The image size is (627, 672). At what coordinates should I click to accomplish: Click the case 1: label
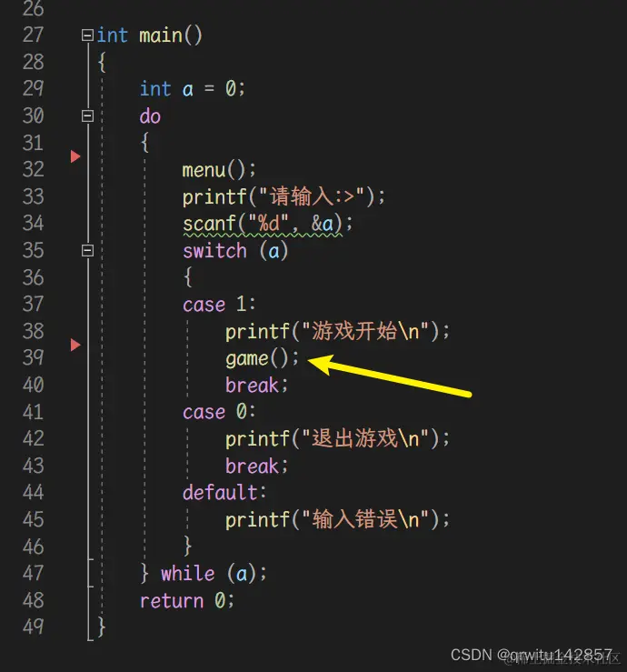[219, 305]
